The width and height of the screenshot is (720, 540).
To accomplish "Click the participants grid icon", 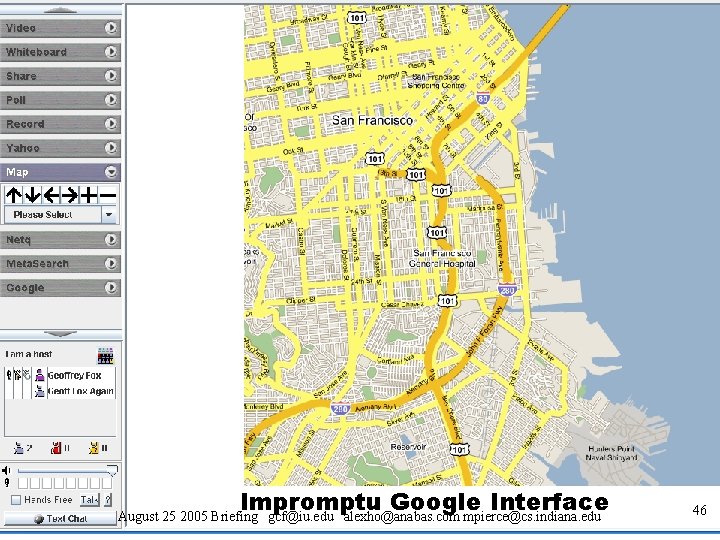I will pos(105,356).
